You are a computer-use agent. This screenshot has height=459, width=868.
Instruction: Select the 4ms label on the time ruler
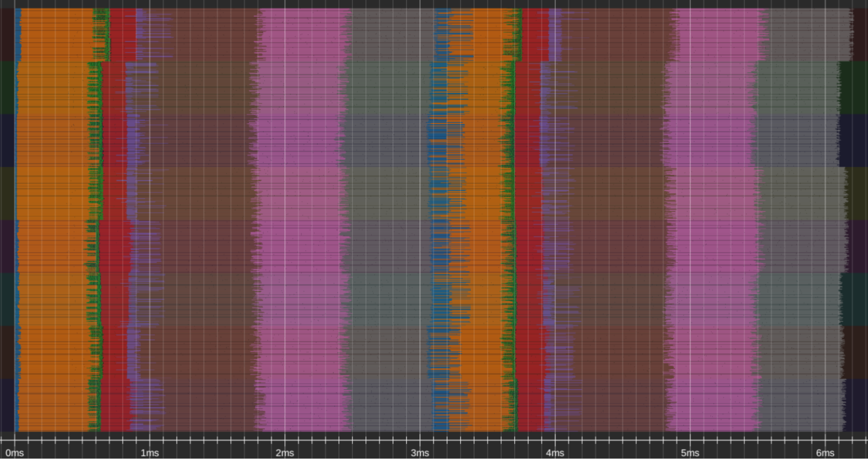pyautogui.click(x=555, y=452)
